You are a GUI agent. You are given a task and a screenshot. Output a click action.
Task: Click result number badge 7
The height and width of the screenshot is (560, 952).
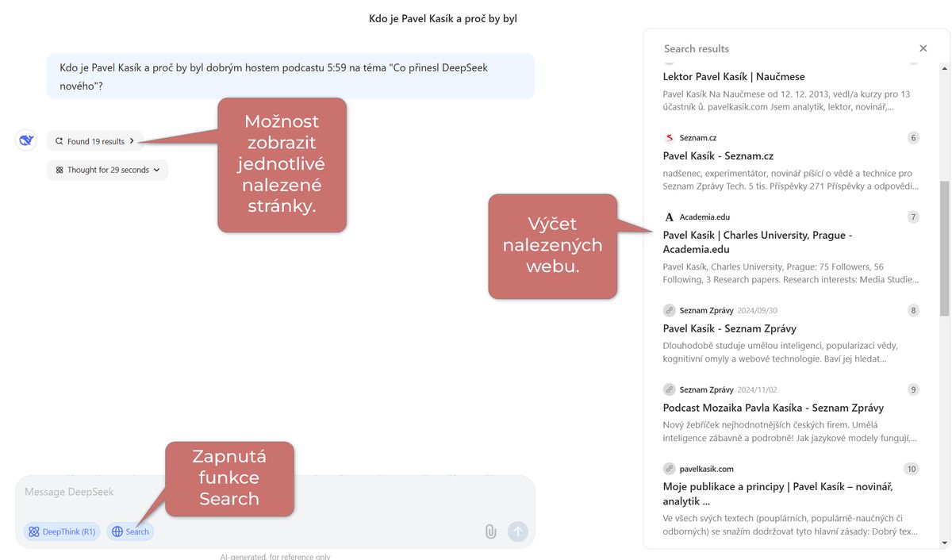coord(913,217)
